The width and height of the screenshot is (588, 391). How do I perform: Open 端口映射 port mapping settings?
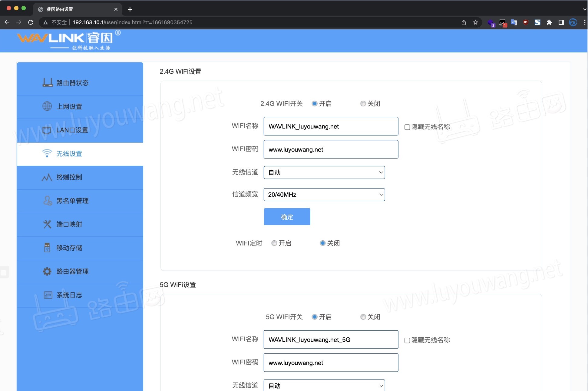coord(69,224)
